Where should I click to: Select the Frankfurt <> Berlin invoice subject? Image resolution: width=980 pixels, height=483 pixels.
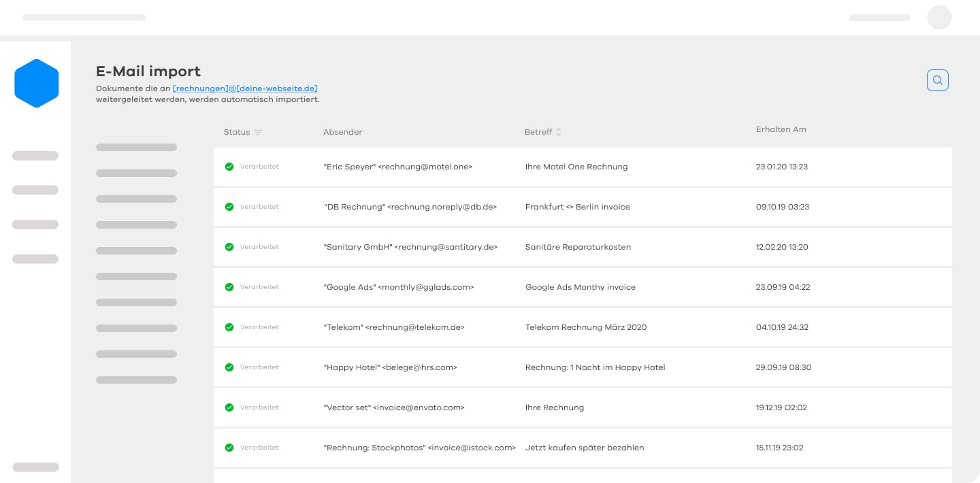(578, 207)
